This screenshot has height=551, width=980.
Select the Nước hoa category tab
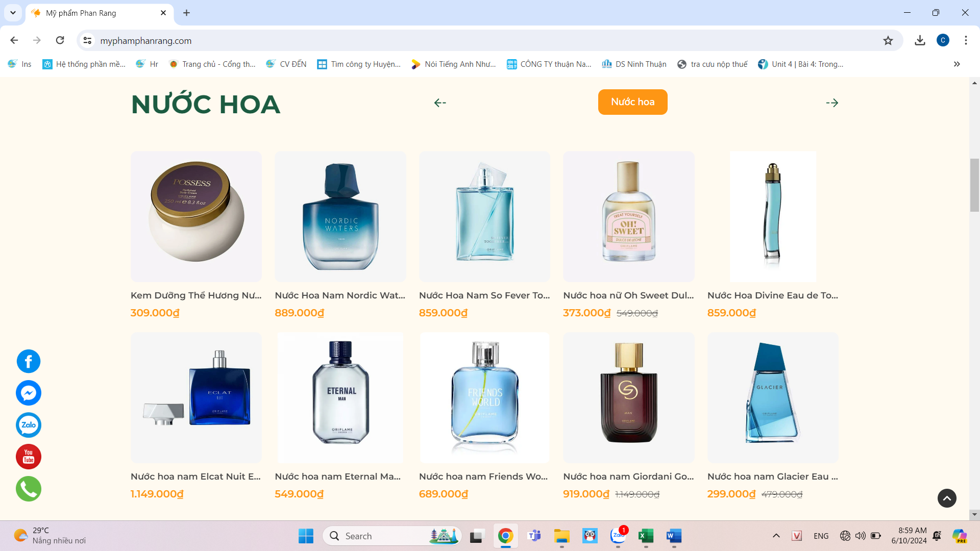click(632, 102)
